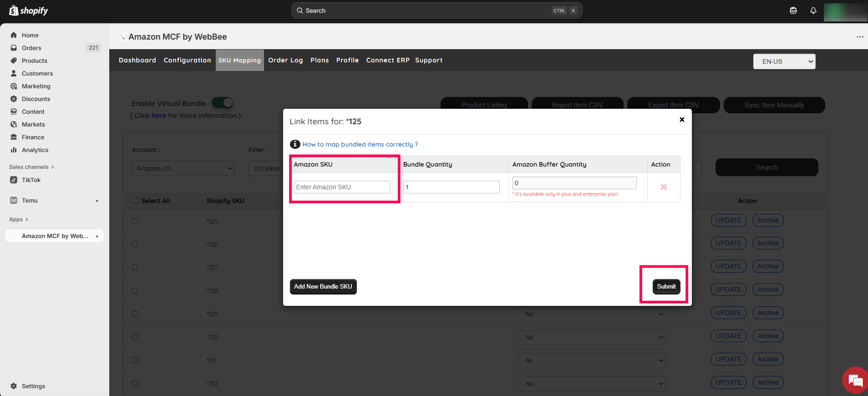Click the info icon beside bundled items help
The image size is (868, 396).
click(295, 144)
